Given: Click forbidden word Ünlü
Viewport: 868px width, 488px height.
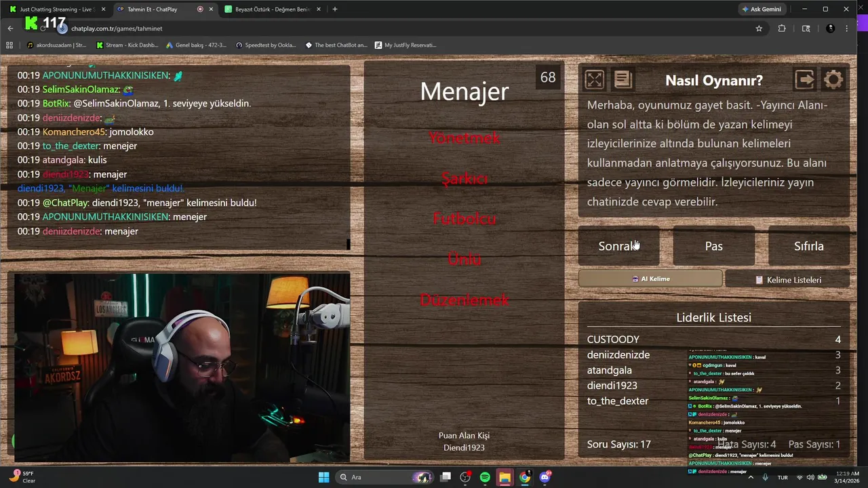Looking at the screenshot, I should [464, 259].
